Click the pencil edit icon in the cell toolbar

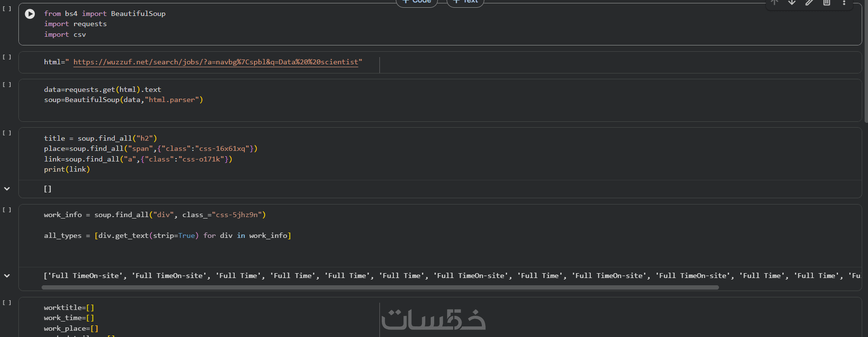point(809,2)
